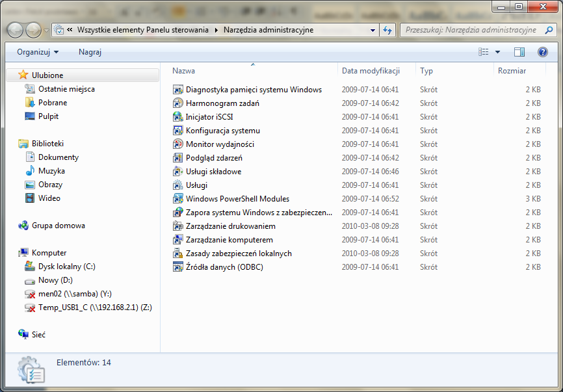563x392 pixels.
Task: Open help with the question mark icon
Action: point(543,52)
